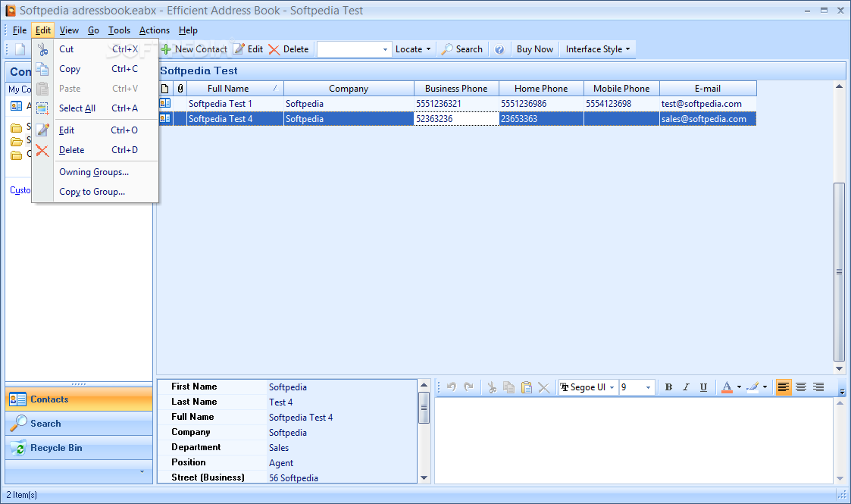
Task: Click the Search magnifier icon in navigation pane
Action: click(x=18, y=424)
